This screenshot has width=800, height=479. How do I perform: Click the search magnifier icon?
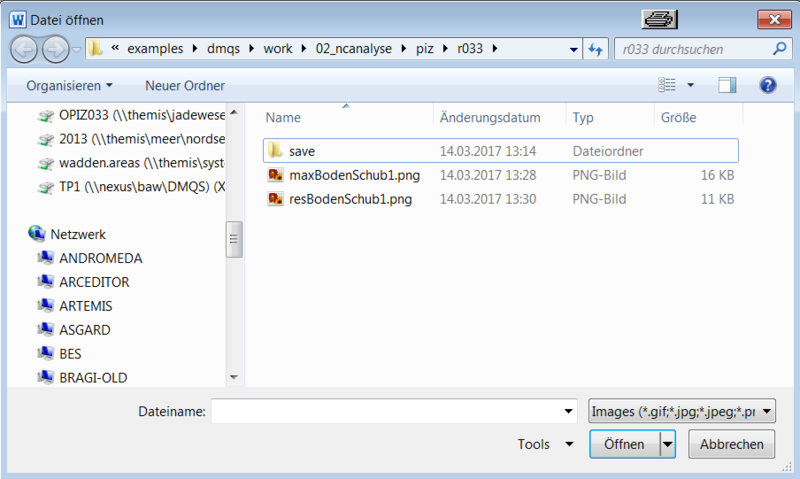coord(779,48)
